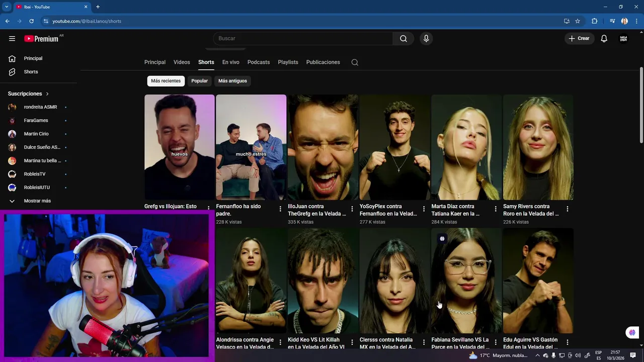Screen dimensions: 644x362
Task: Select the Más recientes filter chip
Action: [166, 81]
